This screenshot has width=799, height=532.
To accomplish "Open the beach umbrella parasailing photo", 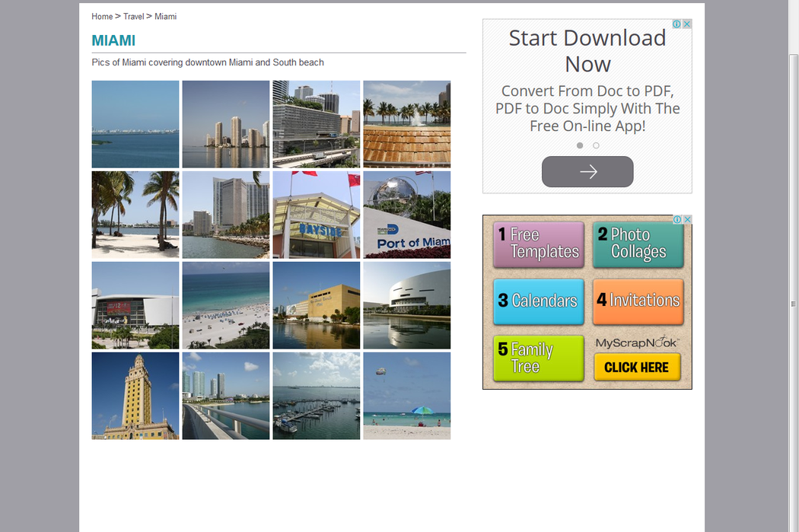I will point(406,396).
